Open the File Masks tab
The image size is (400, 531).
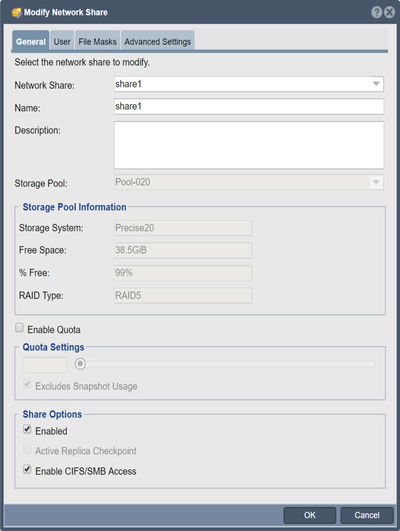98,41
